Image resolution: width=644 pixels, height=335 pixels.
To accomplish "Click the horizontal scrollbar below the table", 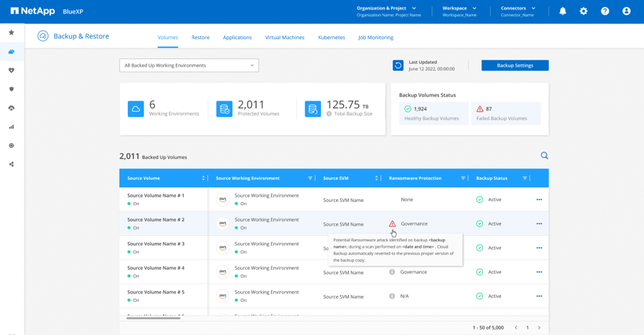I will coord(153,318).
